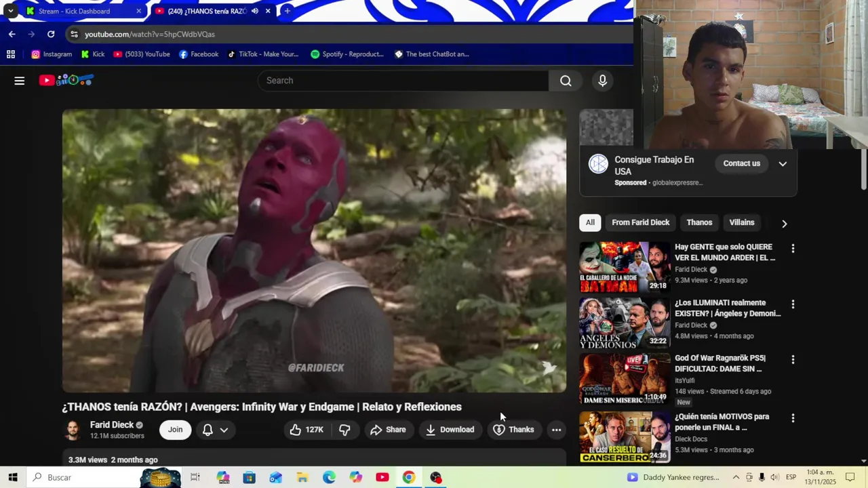868x488 pixels.
Task: Open options for ILUMINATI video
Action: coord(793,304)
